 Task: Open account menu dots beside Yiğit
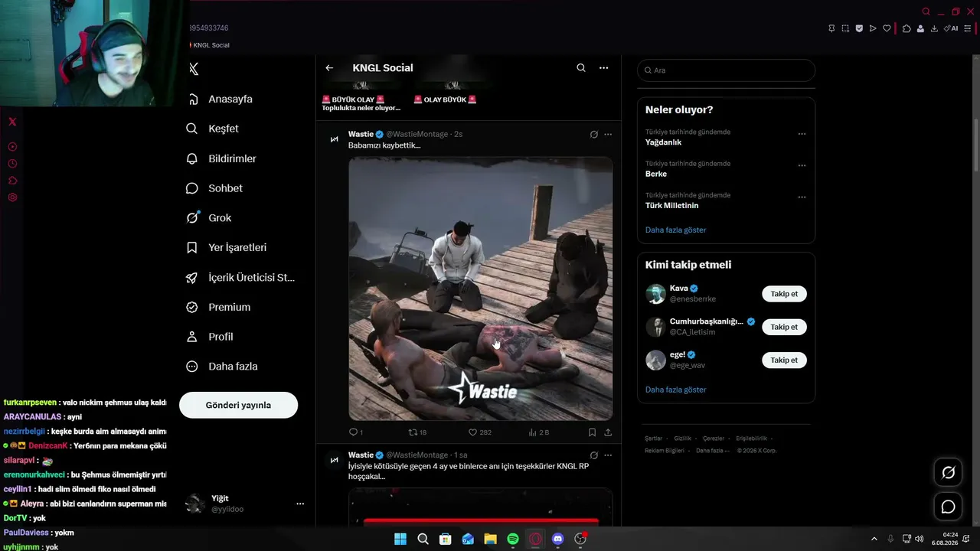(x=300, y=504)
